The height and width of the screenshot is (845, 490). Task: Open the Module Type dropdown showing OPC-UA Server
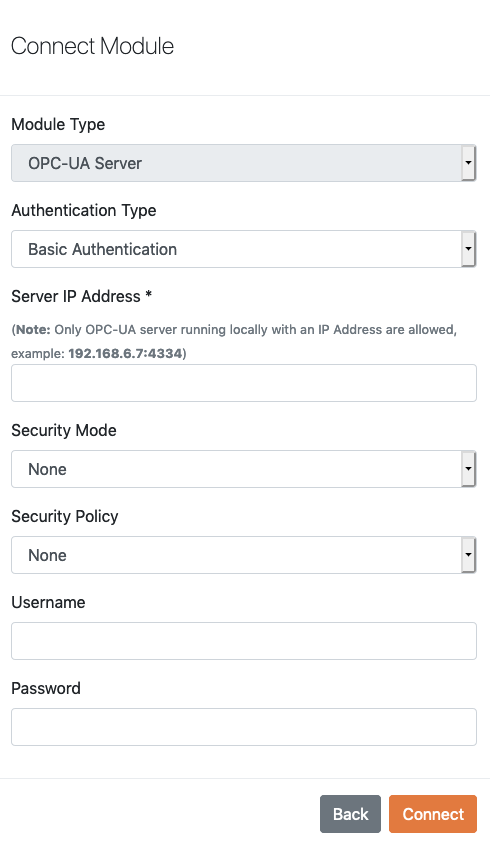click(244, 163)
